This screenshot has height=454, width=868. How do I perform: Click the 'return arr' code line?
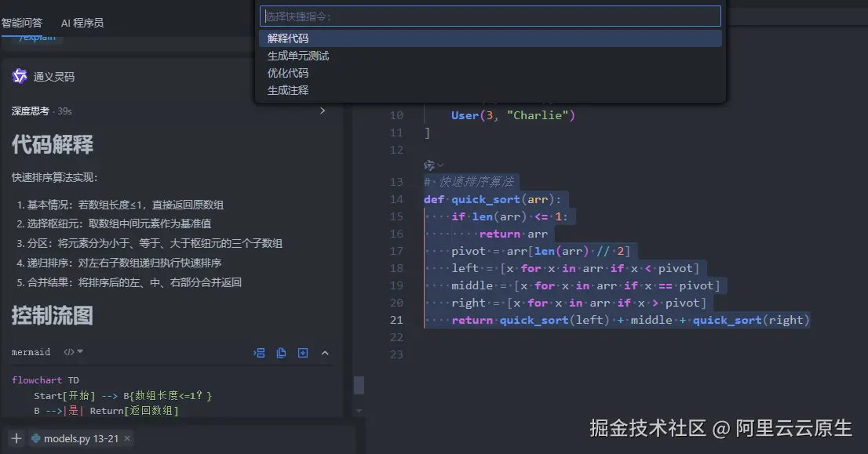click(x=513, y=234)
